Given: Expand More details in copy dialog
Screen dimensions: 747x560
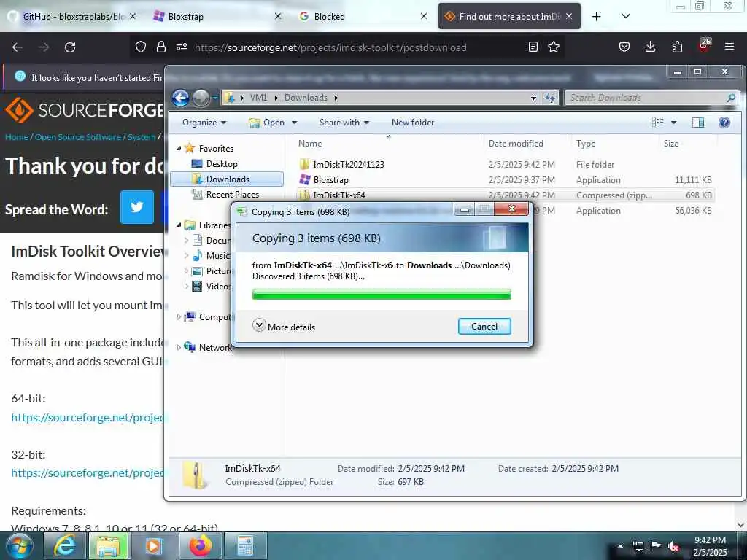Looking at the screenshot, I should [284, 327].
